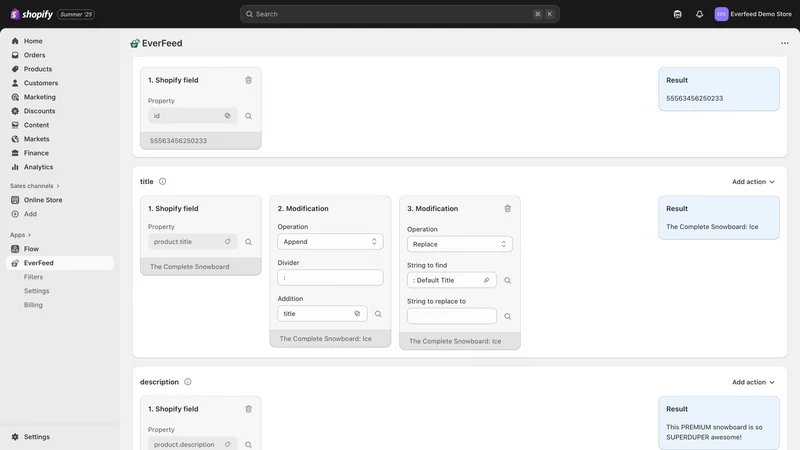The image size is (800, 450).
Task: Click the pen icon in String to find
Action: (x=487, y=280)
